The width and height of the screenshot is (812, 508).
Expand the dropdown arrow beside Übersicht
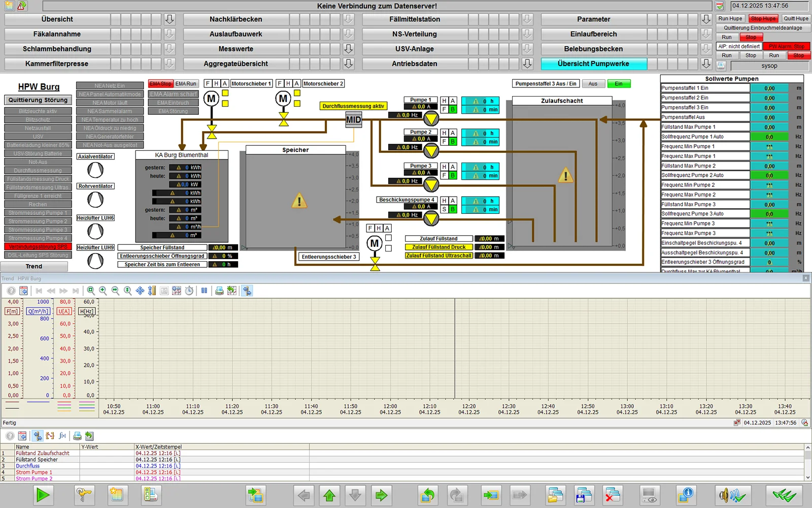[170, 19]
